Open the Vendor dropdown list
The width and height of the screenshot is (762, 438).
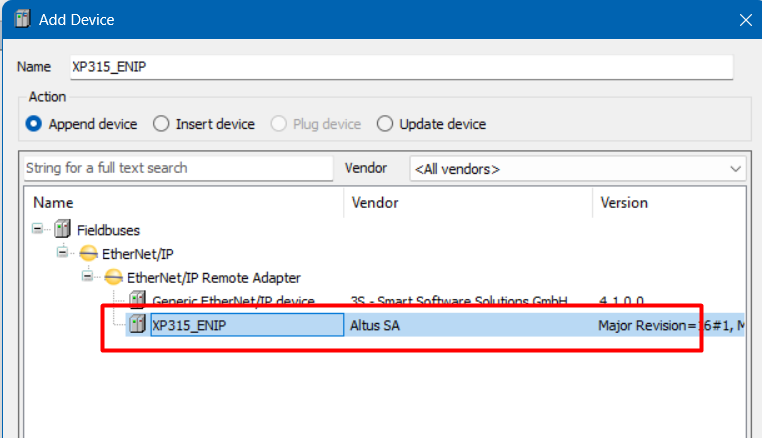[736, 169]
